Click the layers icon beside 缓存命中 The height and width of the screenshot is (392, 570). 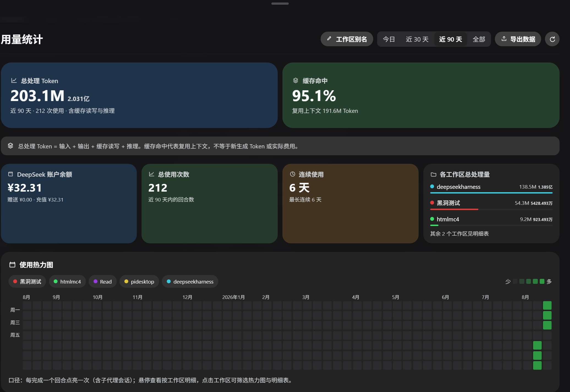295,80
